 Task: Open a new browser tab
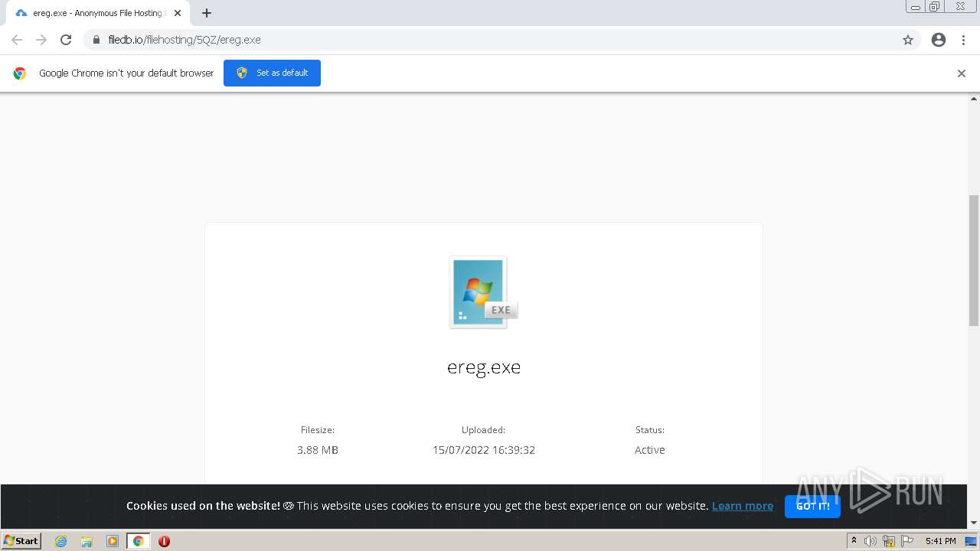point(207,13)
